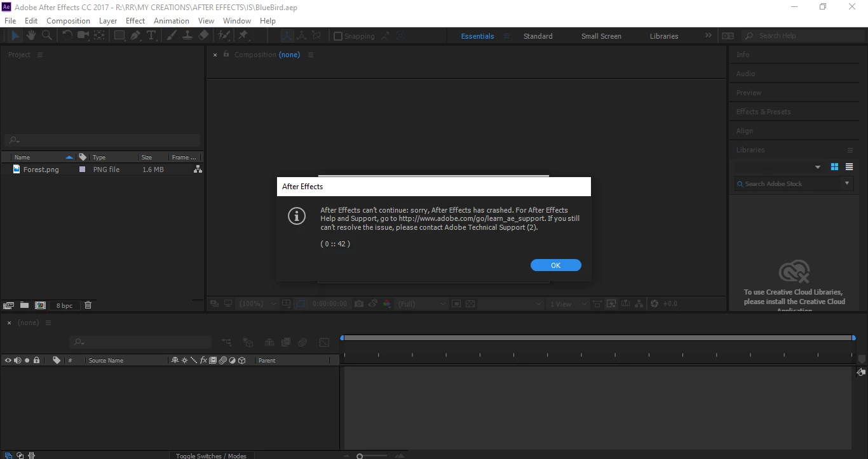The height and width of the screenshot is (459, 868).
Task: Click the Interpret Footage icon in Project panel
Action: [9, 305]
